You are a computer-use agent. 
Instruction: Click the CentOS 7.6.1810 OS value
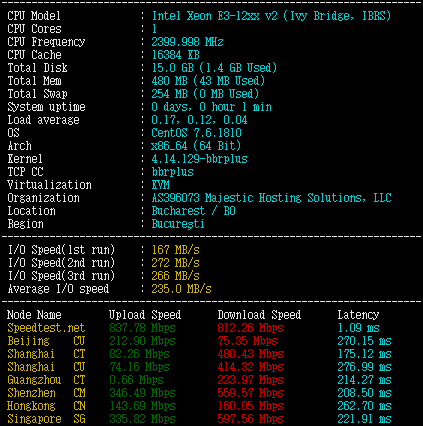pos(196,133)
